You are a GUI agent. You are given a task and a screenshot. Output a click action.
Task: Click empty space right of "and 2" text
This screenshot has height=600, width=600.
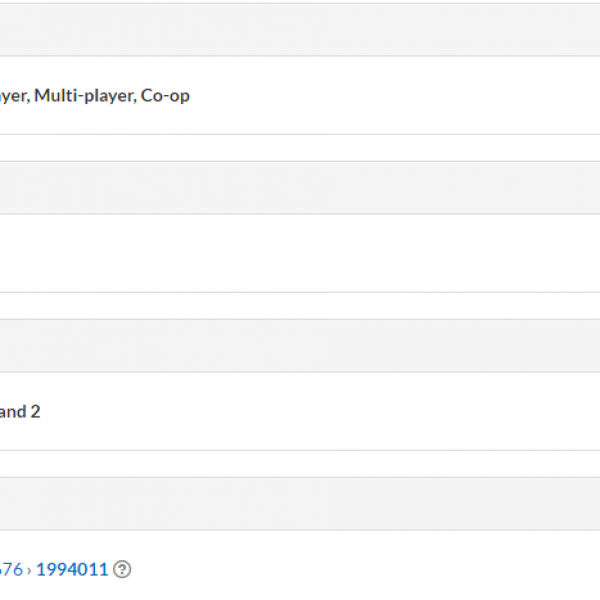tap(300, 411)
